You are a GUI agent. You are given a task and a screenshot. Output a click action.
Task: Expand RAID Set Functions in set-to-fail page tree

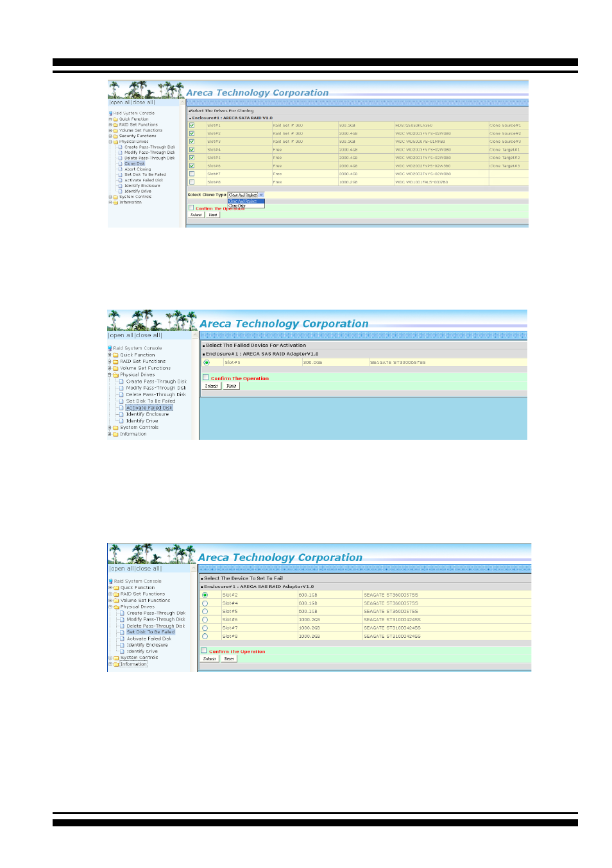click(110, 594)
